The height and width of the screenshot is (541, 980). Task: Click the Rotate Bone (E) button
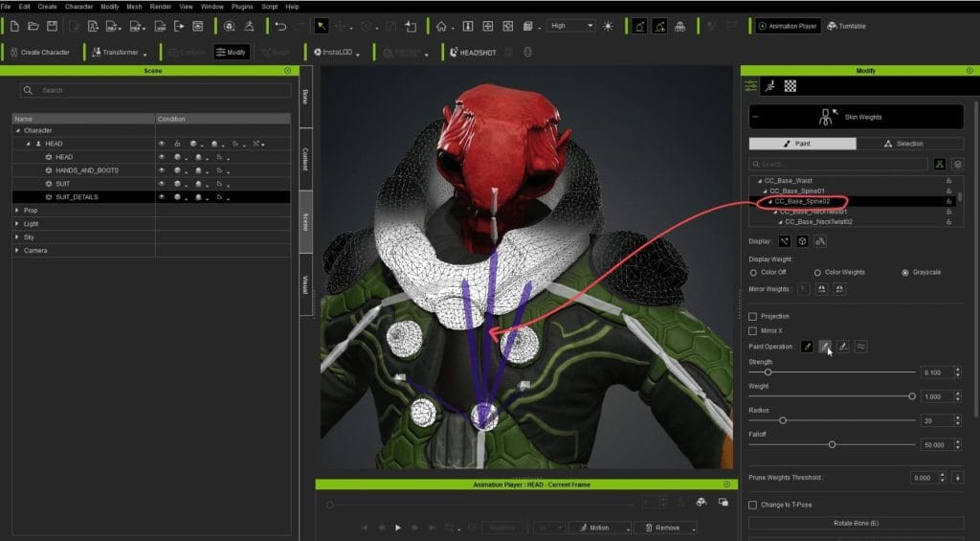pos(856,523)
